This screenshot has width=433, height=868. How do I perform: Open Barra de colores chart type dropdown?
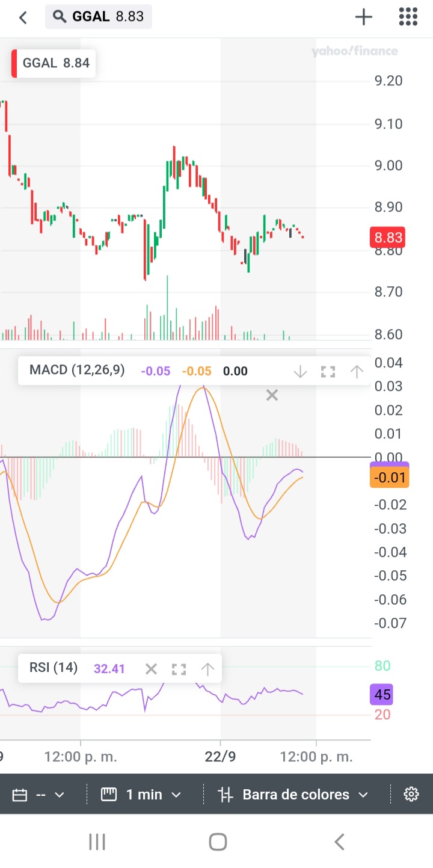coord(293,795)
